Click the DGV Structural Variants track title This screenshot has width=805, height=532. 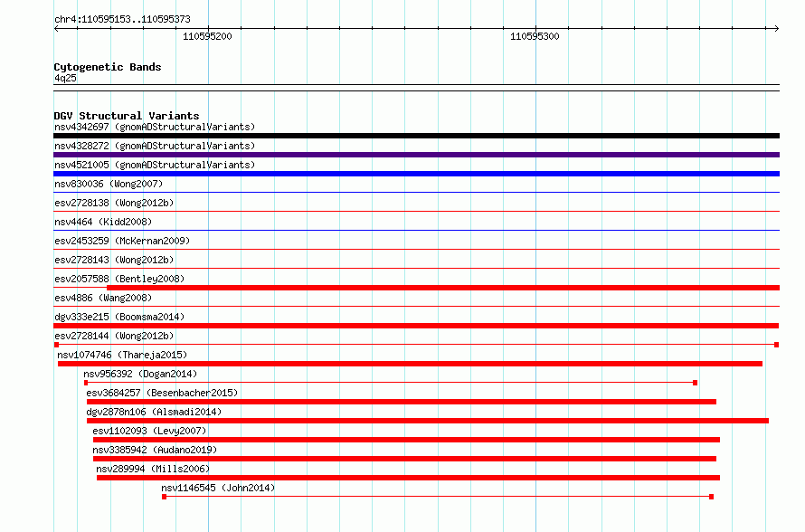point(127,116)
